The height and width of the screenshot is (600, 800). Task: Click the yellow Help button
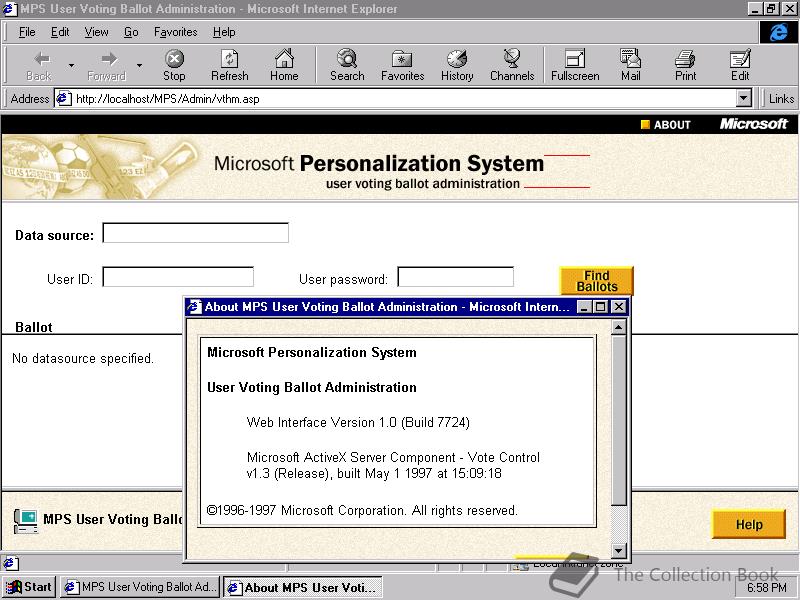(748, 524)
